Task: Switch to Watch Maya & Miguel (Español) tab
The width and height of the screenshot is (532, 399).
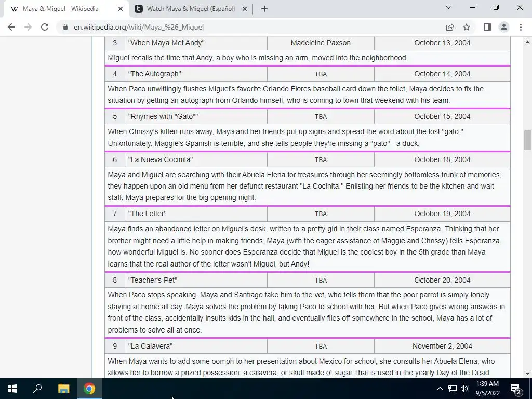Action: (x=191, y=9)
